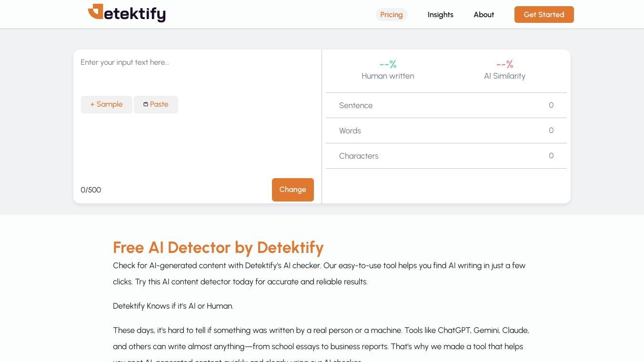This screenshot has height=362, width=644.
Task: Click the red AI Similarity percentage
Action: (x=504, y=64)
